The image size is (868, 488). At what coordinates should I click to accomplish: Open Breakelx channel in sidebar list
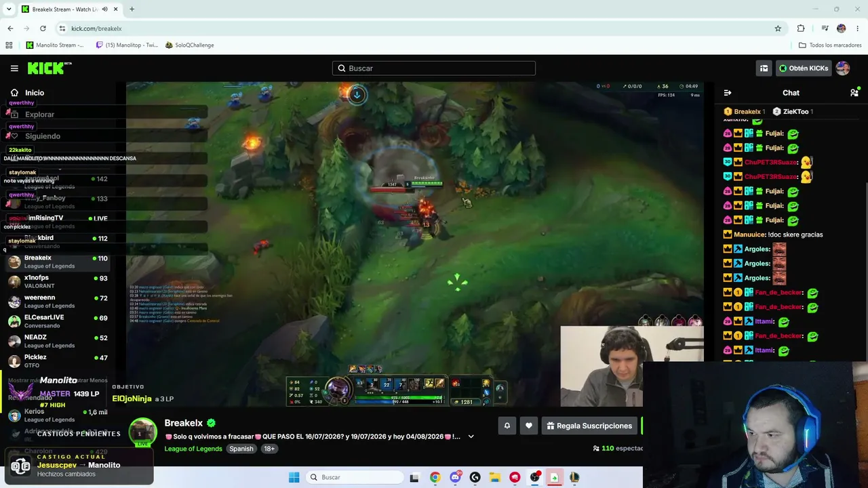click(58, 262)
